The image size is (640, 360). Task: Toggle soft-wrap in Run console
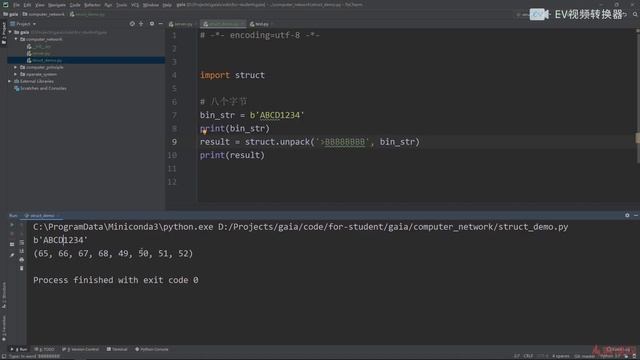click(x=21, y=242)
